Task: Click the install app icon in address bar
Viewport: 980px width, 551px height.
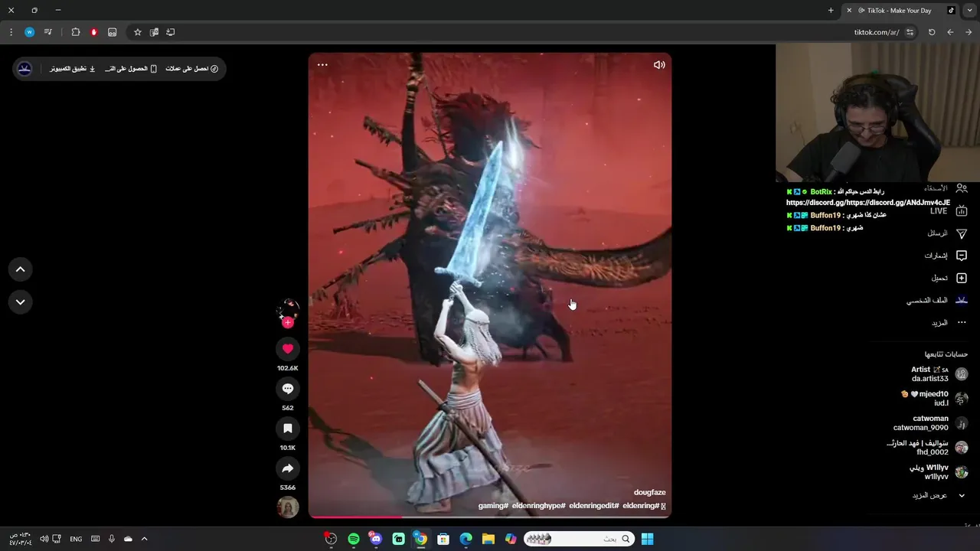Action: (170, 32)
